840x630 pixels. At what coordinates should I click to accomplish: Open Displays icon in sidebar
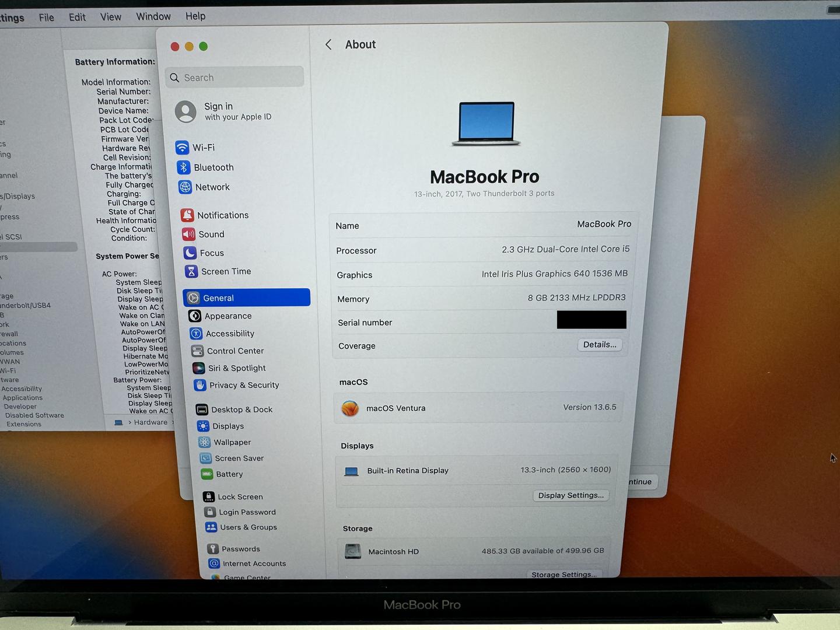point(203,426)
